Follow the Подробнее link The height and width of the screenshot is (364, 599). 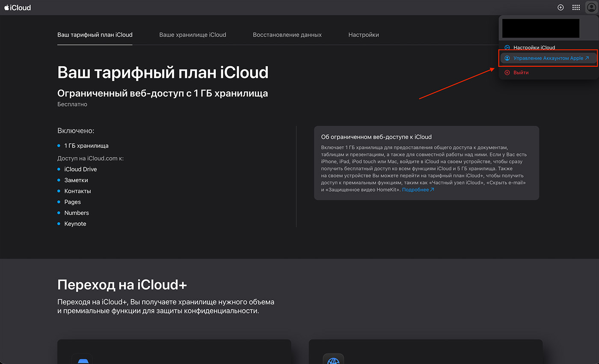pos(418,189)
